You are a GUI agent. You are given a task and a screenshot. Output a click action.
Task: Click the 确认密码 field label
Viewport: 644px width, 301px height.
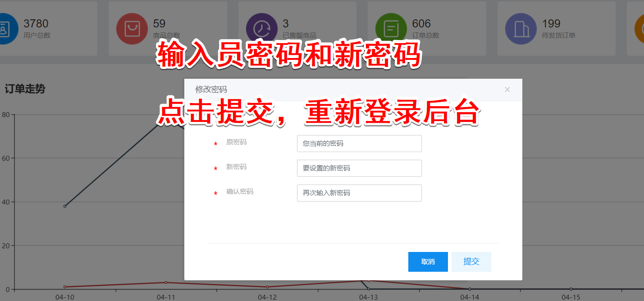pyautogui.click(x=240, y=192)
